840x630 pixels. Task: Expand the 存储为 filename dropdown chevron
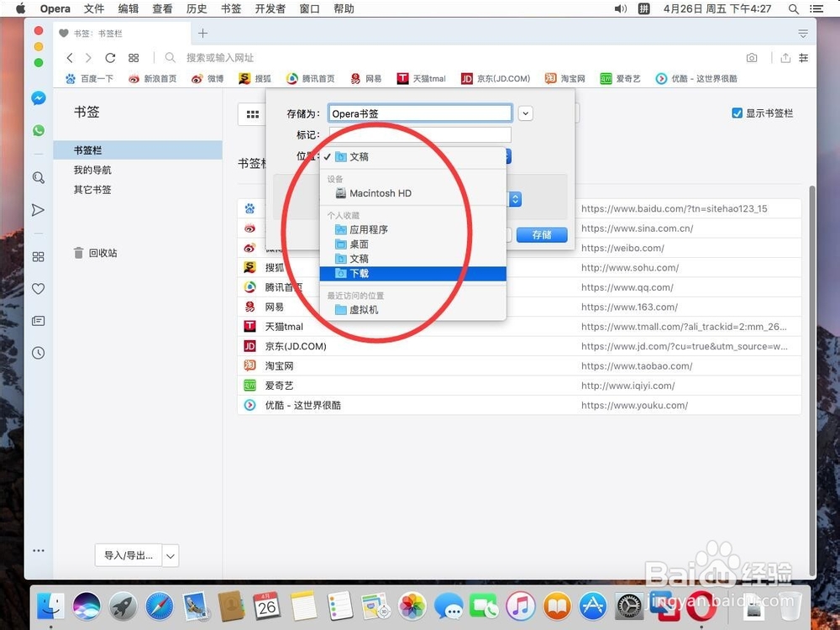tap(527, 113)
